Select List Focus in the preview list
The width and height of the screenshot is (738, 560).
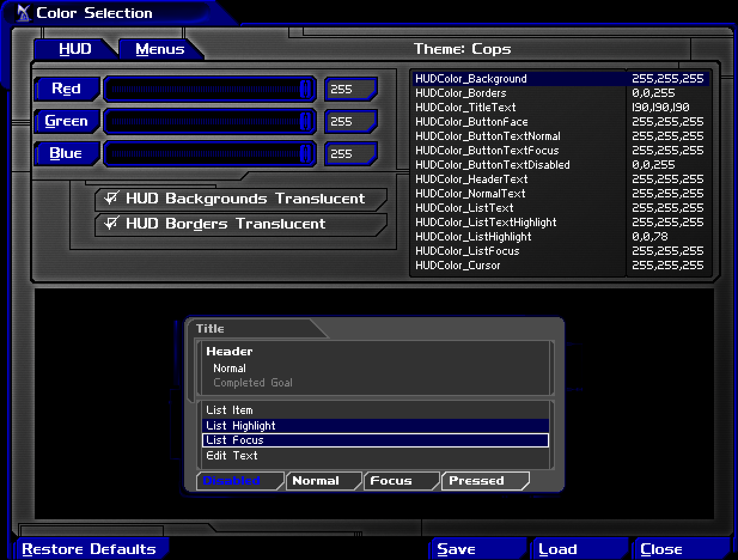(376, 440)
